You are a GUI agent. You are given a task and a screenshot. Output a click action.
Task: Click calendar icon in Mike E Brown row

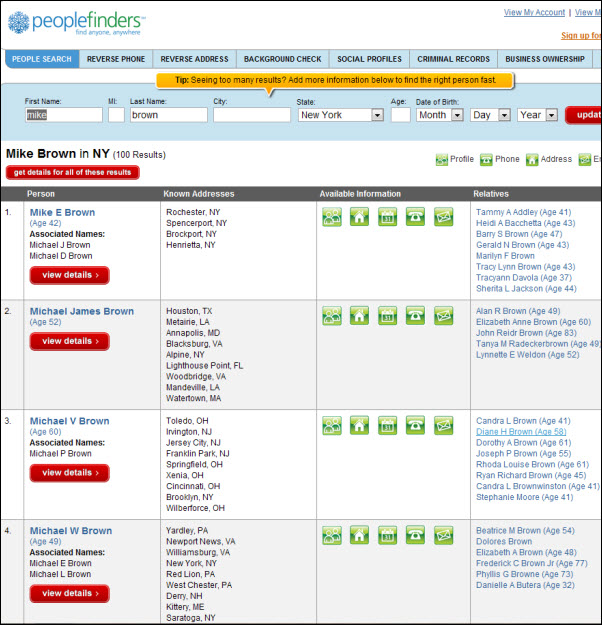point(388,217)
